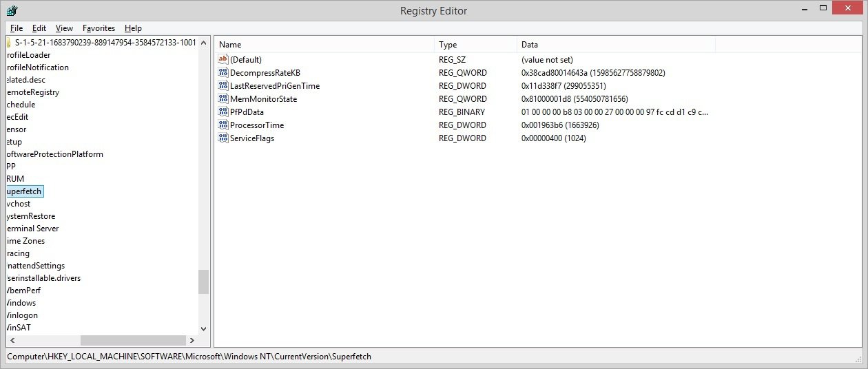Select the Tracing key

[18, 253]
